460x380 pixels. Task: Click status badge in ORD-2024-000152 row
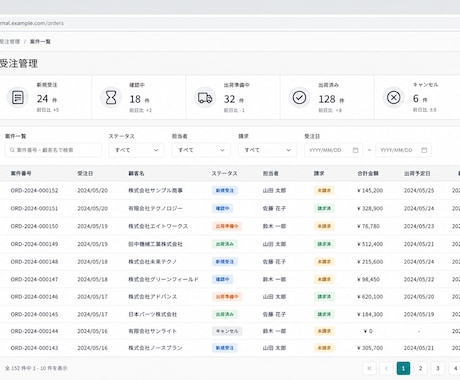click(x=225, y=191)
